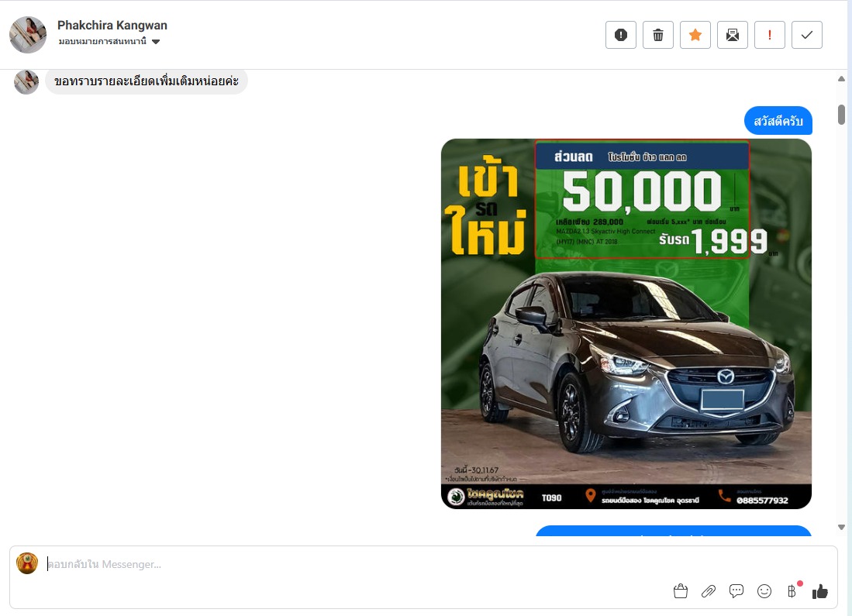Open the Mazda car promotion image
Image resolution: width=852 pixels, height=616 pixels.
pos(626,324)
